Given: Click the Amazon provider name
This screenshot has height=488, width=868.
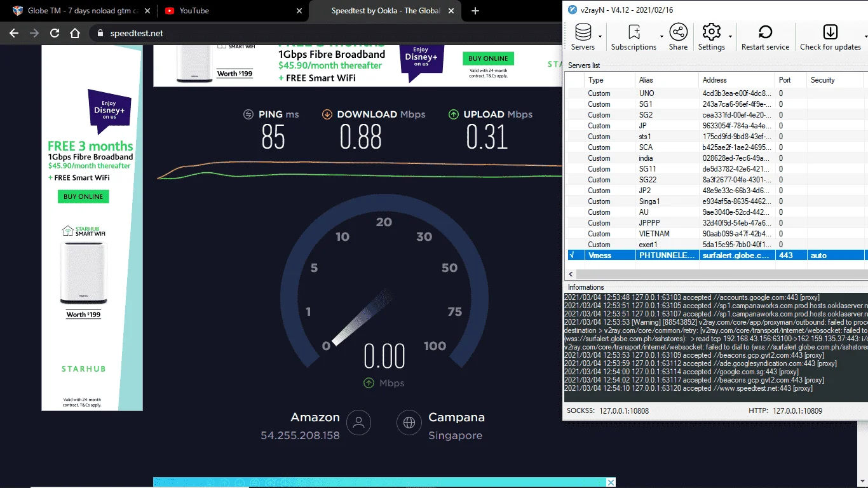Looking at the screenshot, I should (x=315, y=417).
